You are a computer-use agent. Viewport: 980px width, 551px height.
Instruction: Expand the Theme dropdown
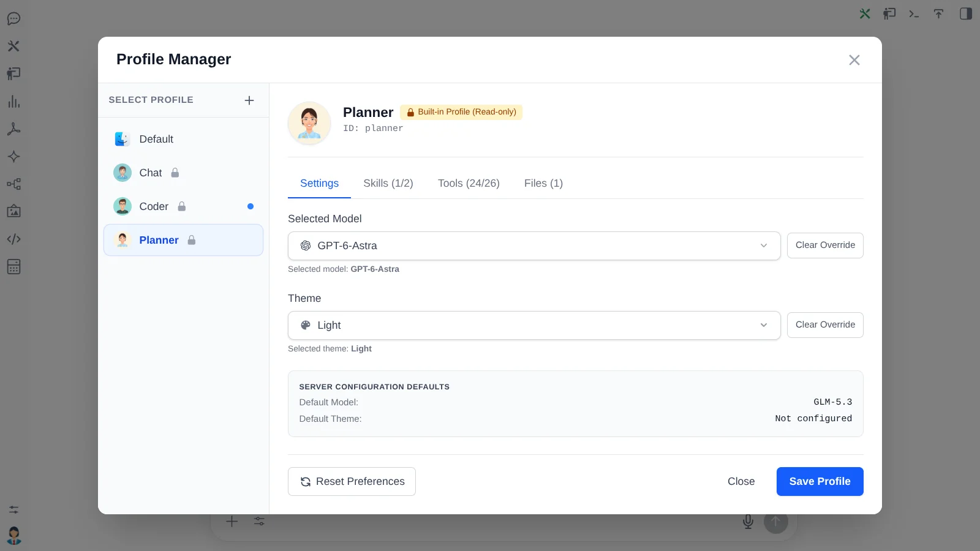[534, 325]
